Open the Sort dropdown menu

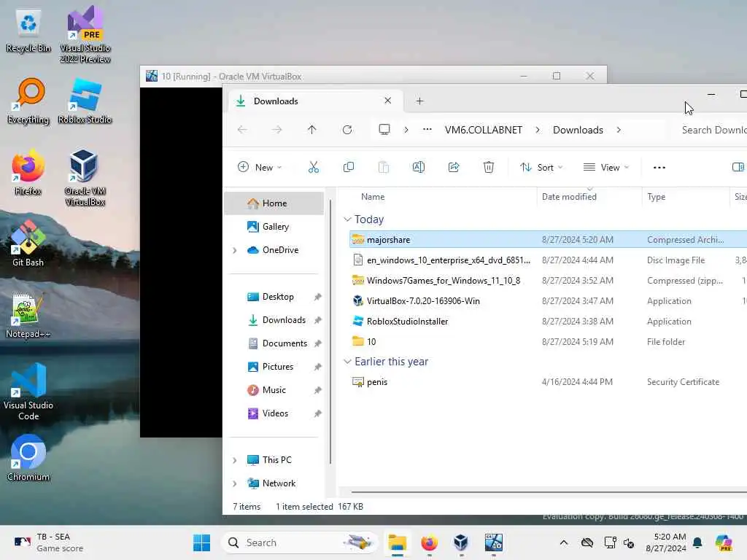pos(541,167)
